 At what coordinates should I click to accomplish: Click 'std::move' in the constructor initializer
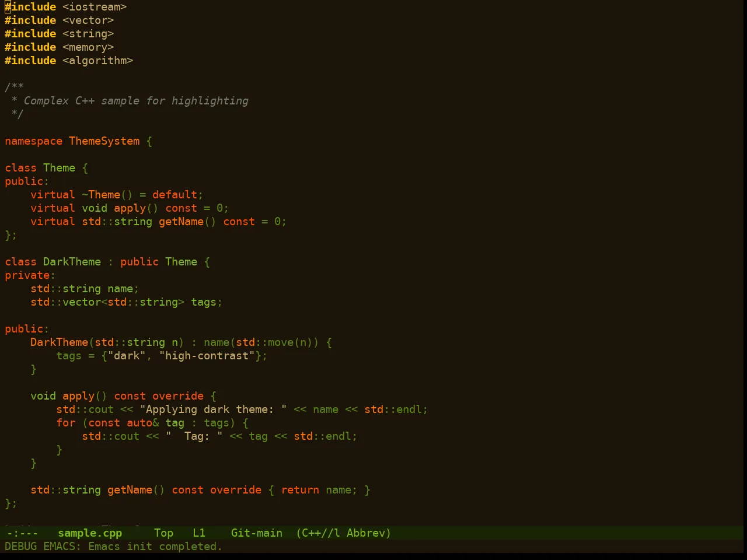pyautogui.click(x=264, y=342)
